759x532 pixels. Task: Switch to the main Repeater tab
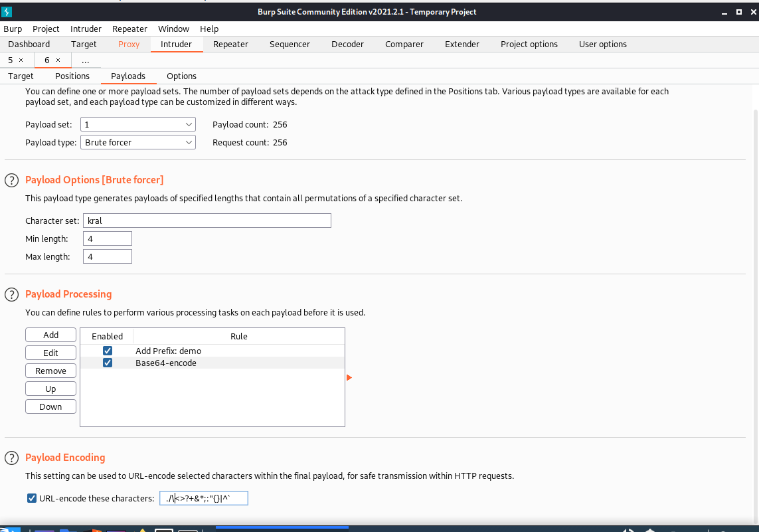tap(230, 44)
